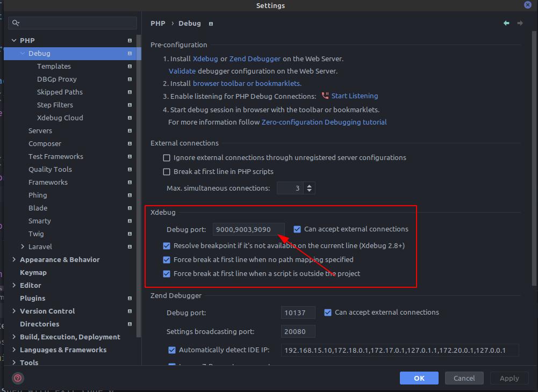Image resolution: width=538 pixels, height=392 pixels.
Task: Click project settings icon on Test Frameworks row
Action: [130, 156]
